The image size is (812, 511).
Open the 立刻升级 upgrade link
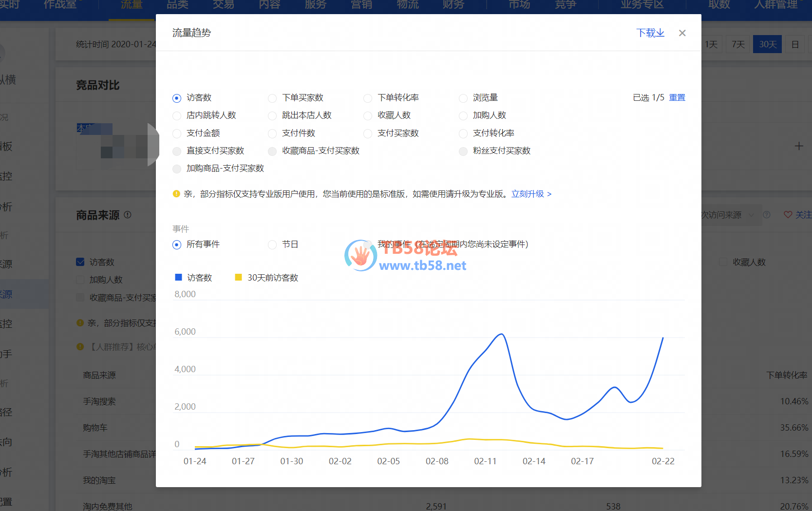click(531, 194)
